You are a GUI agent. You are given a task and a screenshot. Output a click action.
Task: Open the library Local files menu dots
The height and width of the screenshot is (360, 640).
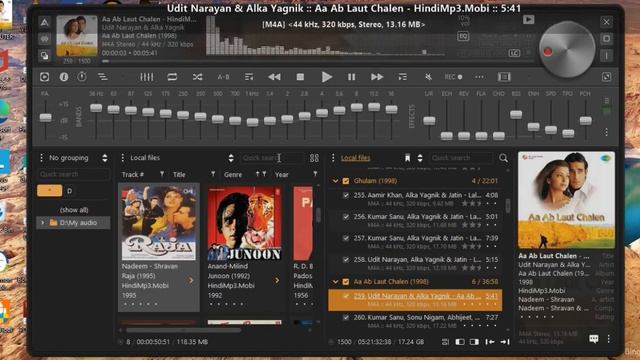[x=122, y=158]
